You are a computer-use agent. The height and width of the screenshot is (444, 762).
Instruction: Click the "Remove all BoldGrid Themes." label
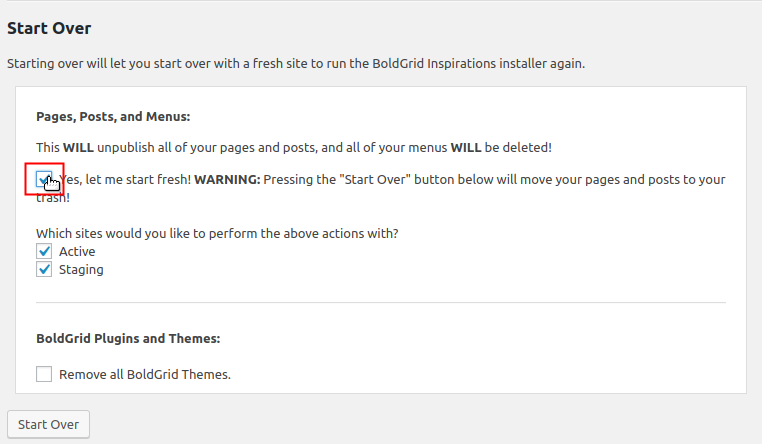[x=145, y=375]
